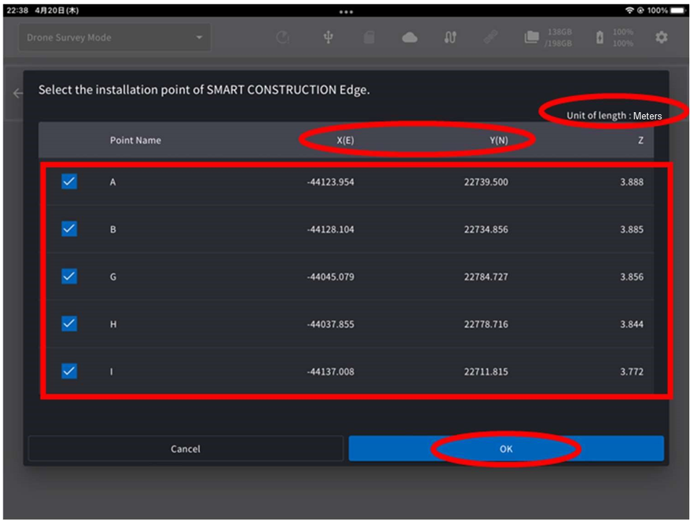Click the dialog title about installation point
This screenshot has width=691, height=521.
pos(204,90)
